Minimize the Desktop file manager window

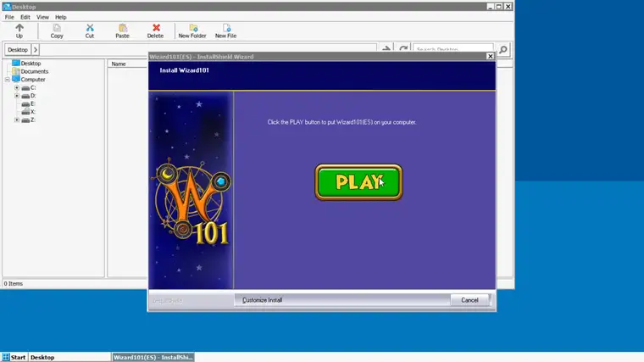(490, 7)
